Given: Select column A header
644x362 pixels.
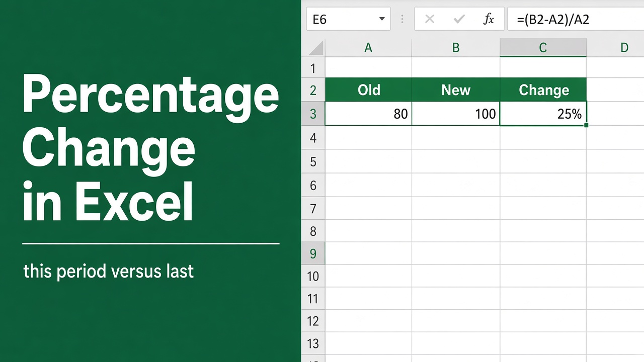Looking at the screenshot, I should 368,48.
